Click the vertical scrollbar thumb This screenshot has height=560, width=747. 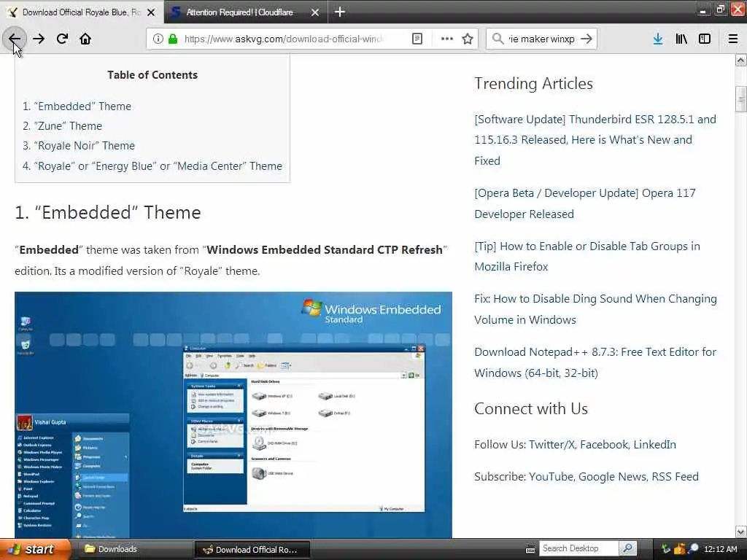click(741, 99)
